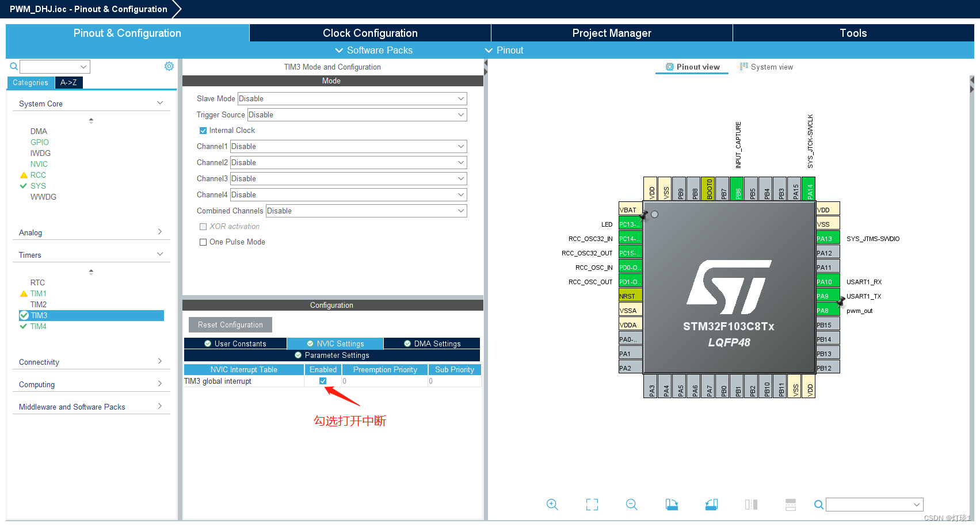The height and width of the screenshot is (527, 980).
Task: Click the PA8 pin on the chip
Action: (x=828, y=311)
